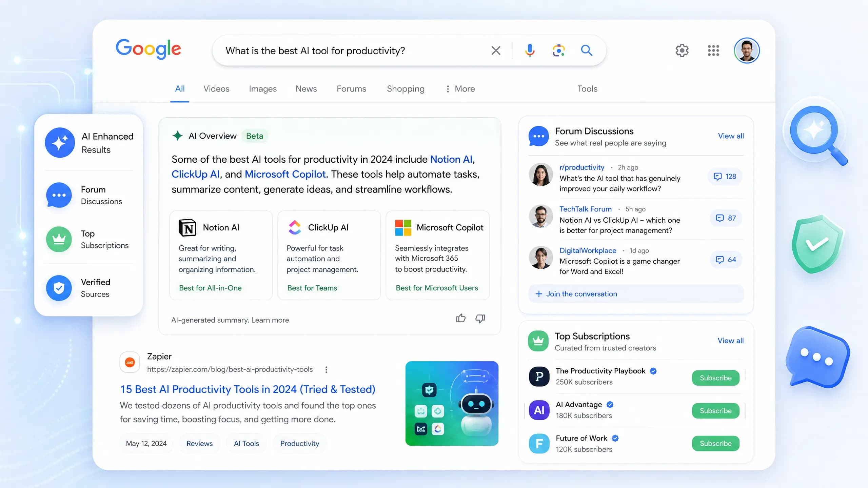Click Best for Teams label

point(312,288)
